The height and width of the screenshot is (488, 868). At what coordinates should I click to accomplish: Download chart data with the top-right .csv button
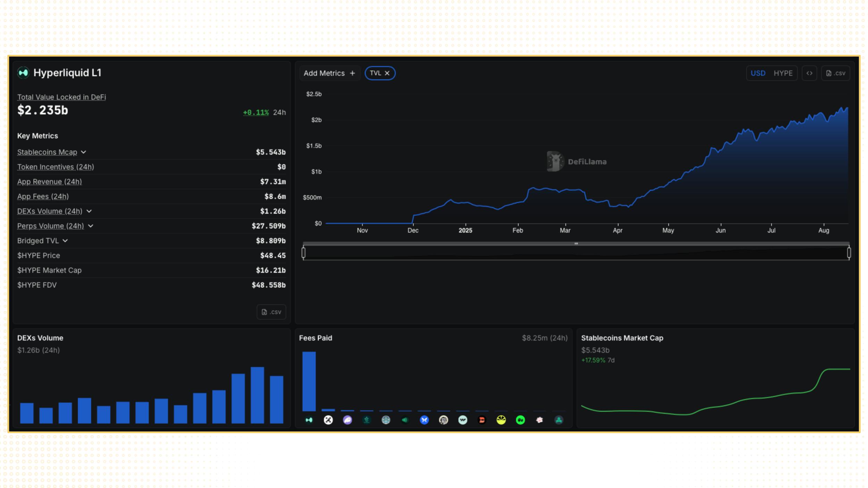pyautogui.click(x=835, y=73)
